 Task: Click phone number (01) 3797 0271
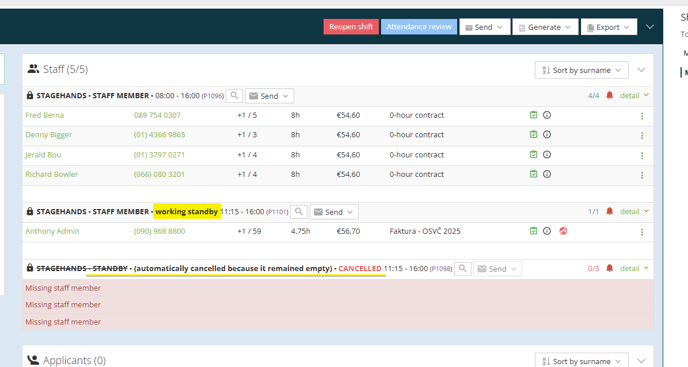click(x=159, y=155)
